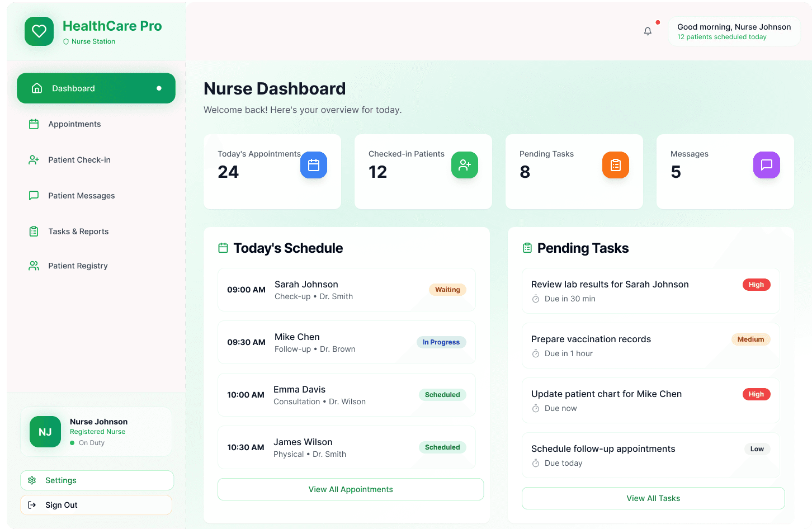Click the View All Tasks button
The image size is (812, 529).
[653, 498]
